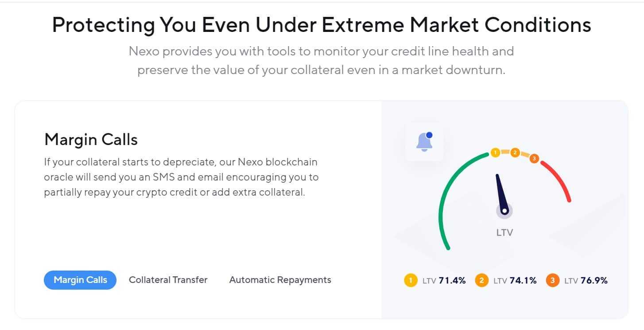Click the LTV label below the needle
This screenshot has height=330, width=644.
504,232
